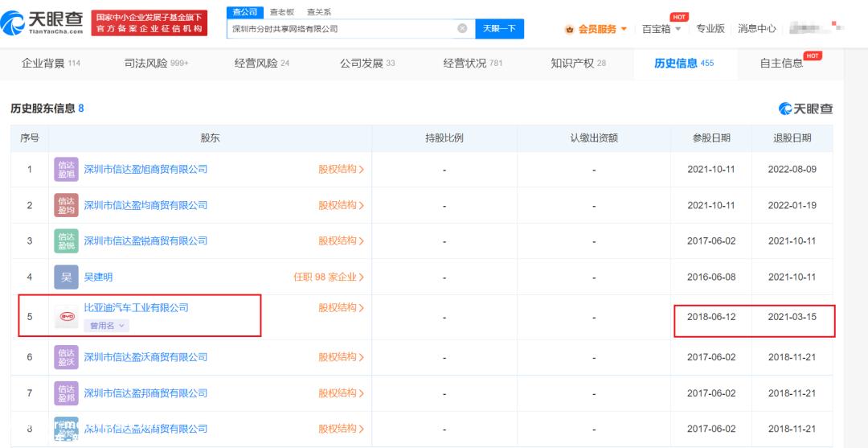Open 任职 98 家企业 for 吴建明

click(329, 277)
